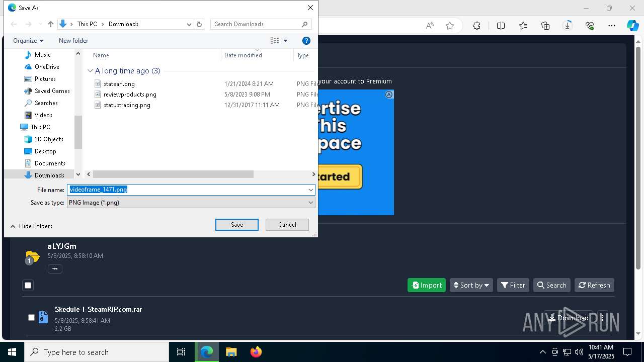Click the ad info icon on banner
644x362 pixels.
click(x=389, y=95)
